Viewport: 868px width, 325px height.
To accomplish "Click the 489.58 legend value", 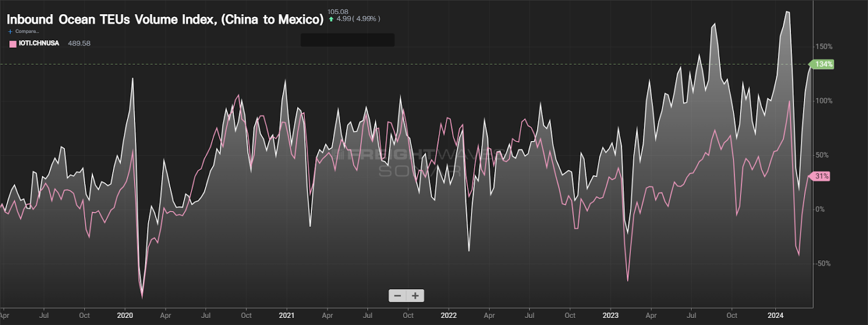I will pos(79,43).
